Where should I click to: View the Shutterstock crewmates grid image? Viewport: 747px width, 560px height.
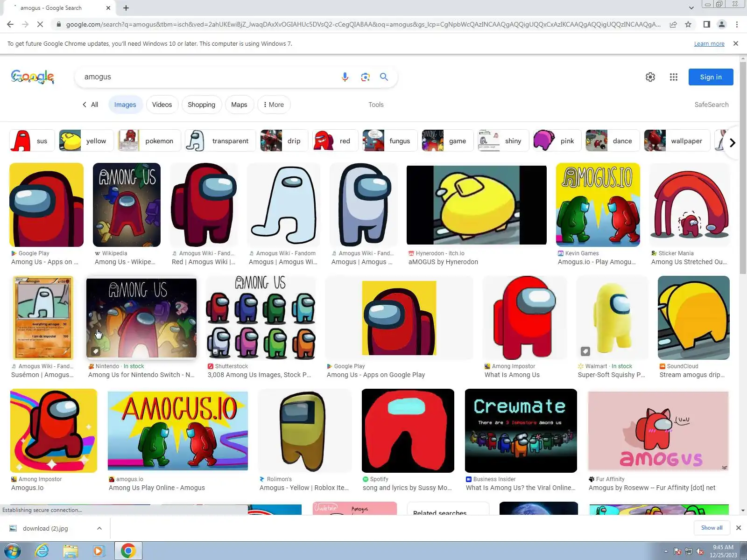coord(261,318)
